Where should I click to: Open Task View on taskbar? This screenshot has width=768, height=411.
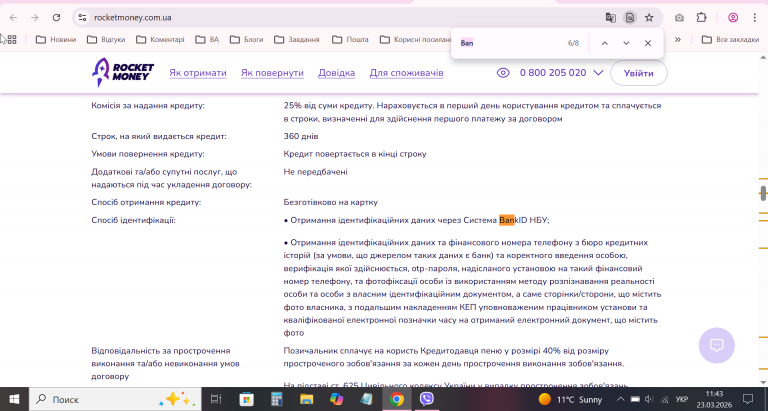click(x=216, y=399)
